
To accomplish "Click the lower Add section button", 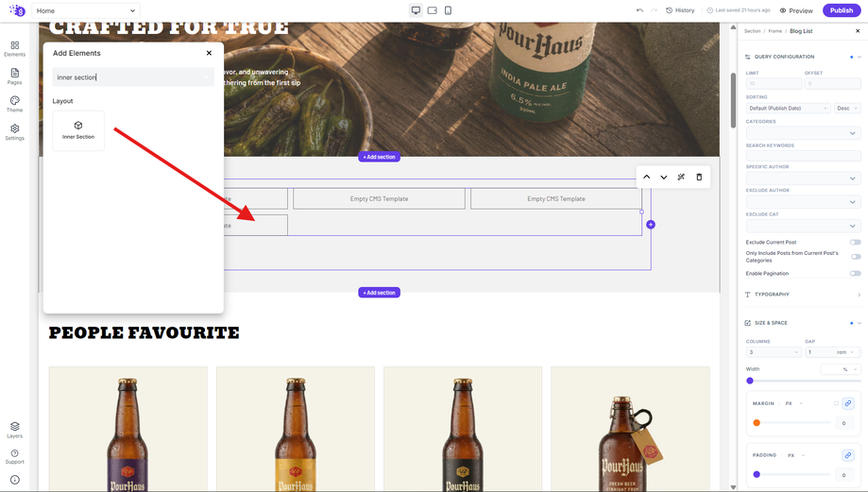I will coord(379,293).
